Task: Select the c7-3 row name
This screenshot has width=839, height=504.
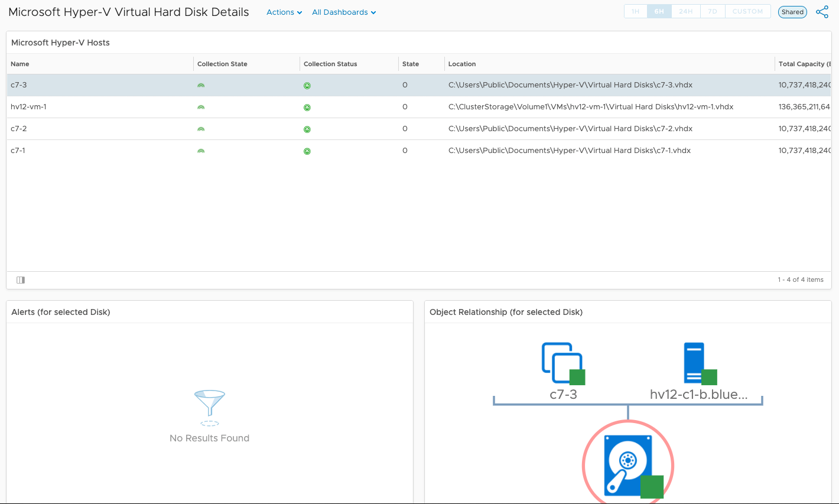Action: [19, 85]
